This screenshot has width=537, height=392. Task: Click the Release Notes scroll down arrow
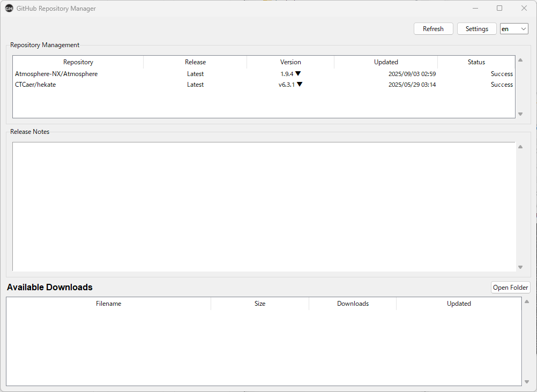[520, 267]
